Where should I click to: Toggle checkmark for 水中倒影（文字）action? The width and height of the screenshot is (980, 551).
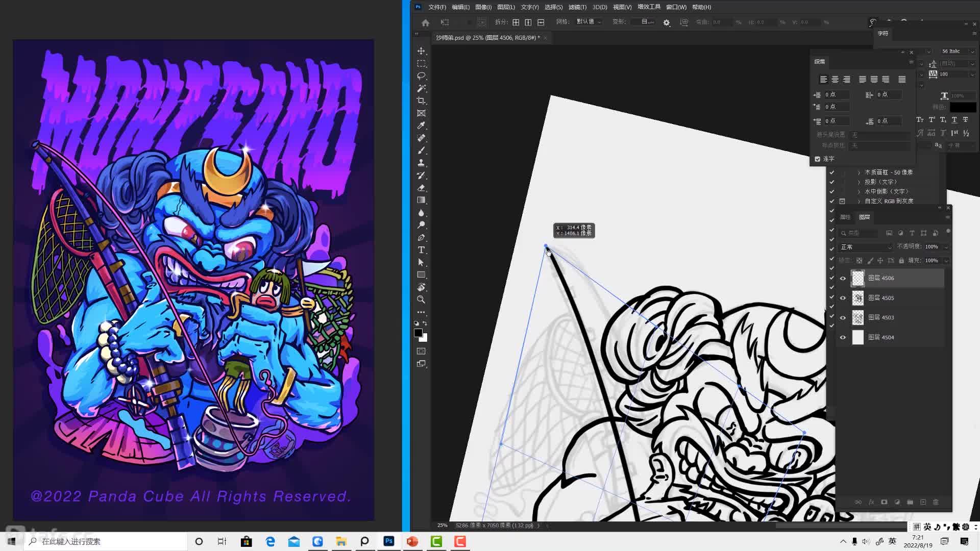(x=832, y=192)
